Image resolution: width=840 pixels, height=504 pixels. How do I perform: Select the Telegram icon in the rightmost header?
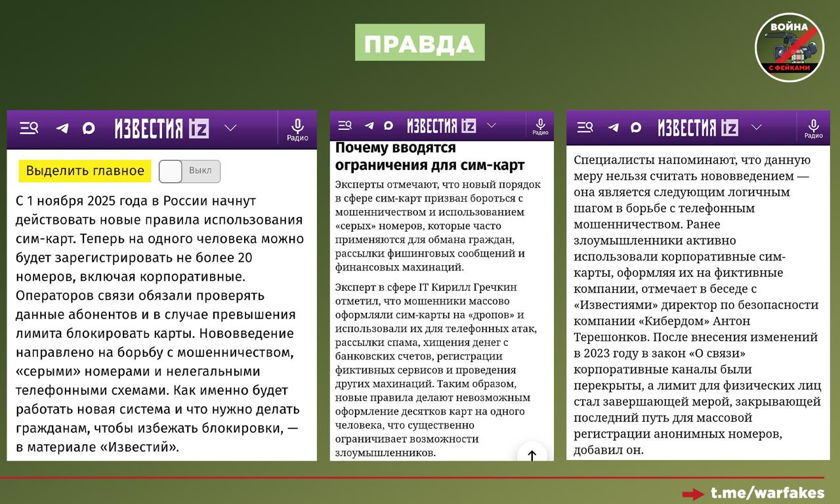(x=613, y=128)
